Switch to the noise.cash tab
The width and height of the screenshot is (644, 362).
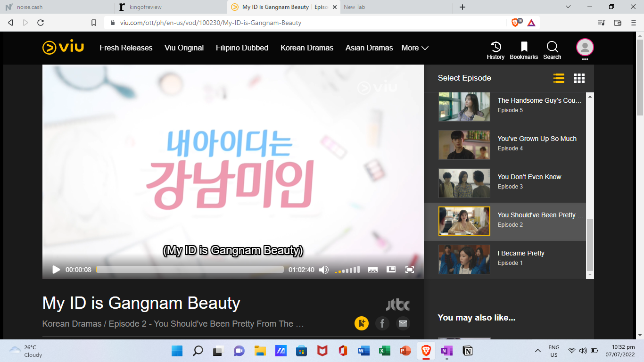click(57, 7)
